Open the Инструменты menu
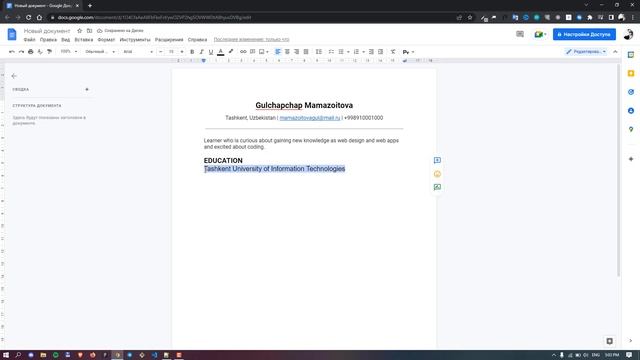The image size is (640, 360). pyautogui.click(x=135, y=40)
